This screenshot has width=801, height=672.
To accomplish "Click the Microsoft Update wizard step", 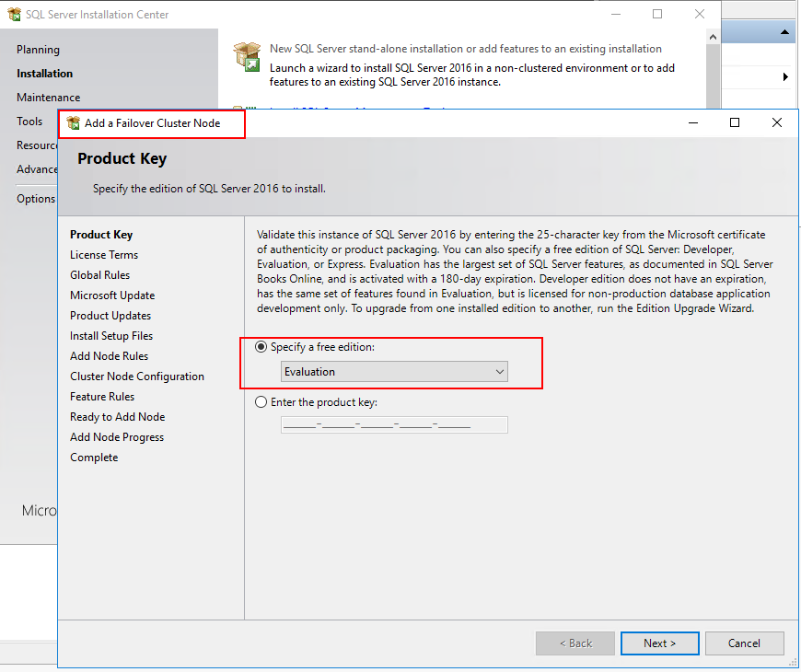I will tap(112, 295).
